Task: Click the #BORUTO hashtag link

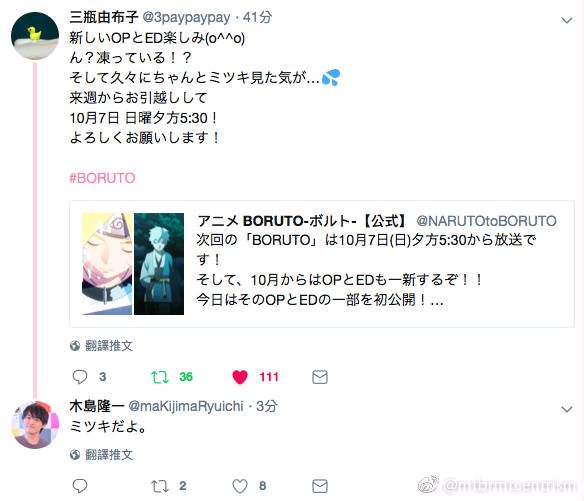Action: pyautogui.click(x=102, y=178)
